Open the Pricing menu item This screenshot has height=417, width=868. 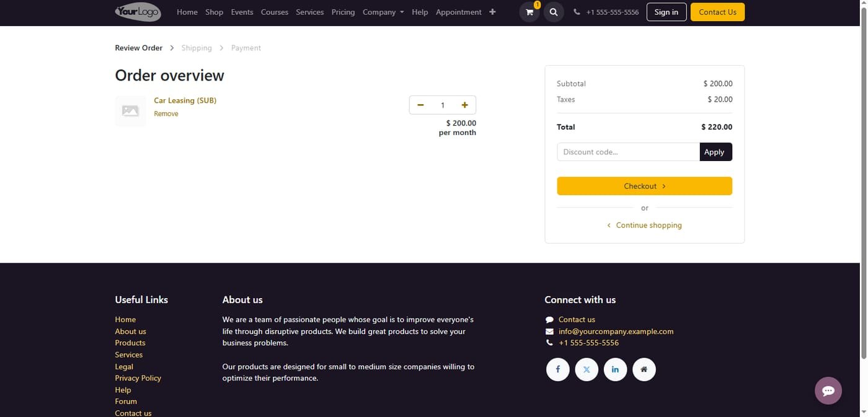(x=343, y=12)
